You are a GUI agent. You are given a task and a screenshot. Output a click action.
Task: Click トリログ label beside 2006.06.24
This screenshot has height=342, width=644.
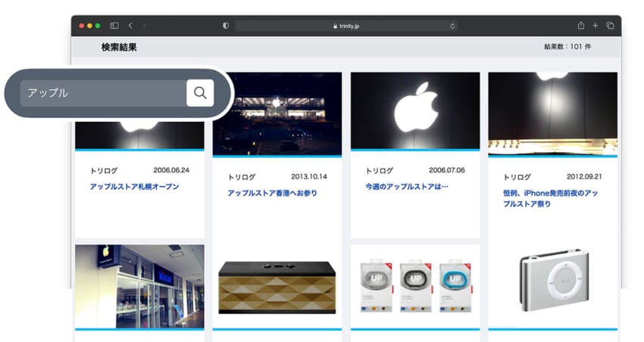104,170
